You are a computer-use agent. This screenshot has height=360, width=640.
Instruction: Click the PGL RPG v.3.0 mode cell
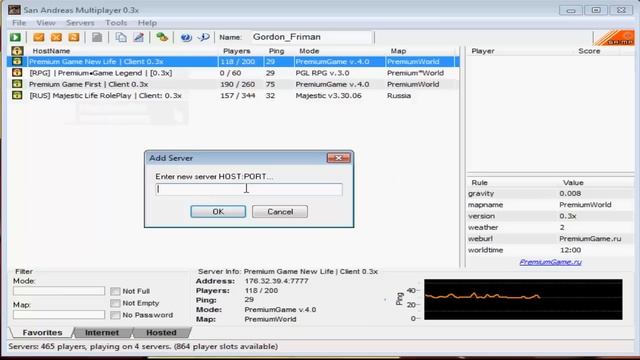(322, 73)
